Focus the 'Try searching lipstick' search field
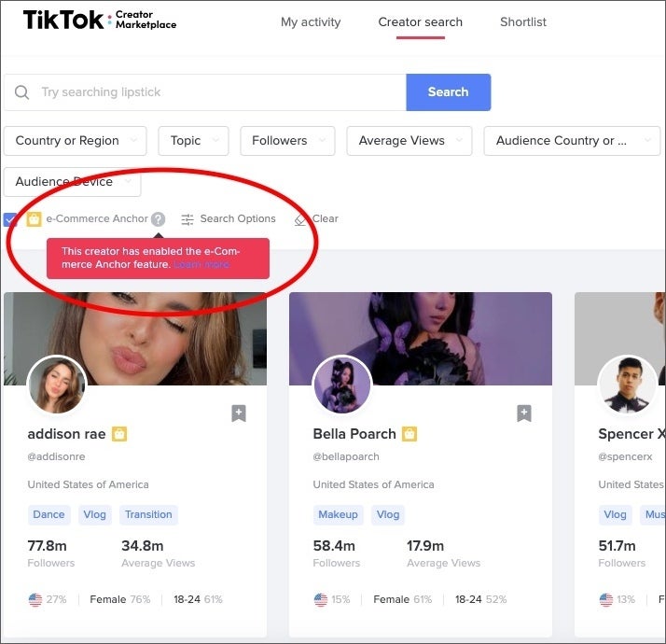The image size is (666, 644). (x=205, y=92)
